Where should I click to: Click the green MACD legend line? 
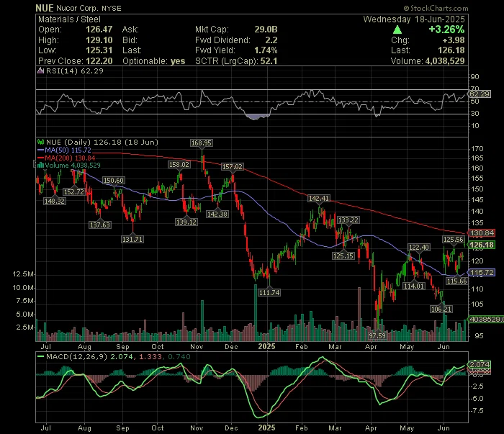tap(41, 356)
